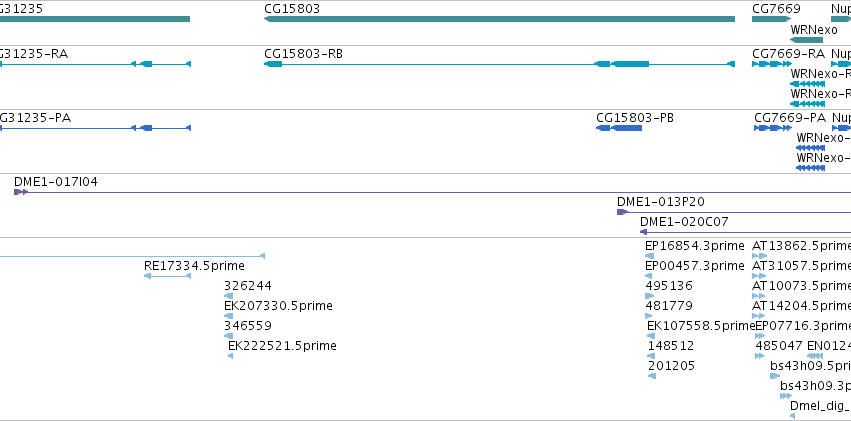Click the DME1-013P20 label text
The height and width of the screenshot is (421, 851).
(661, 202)
